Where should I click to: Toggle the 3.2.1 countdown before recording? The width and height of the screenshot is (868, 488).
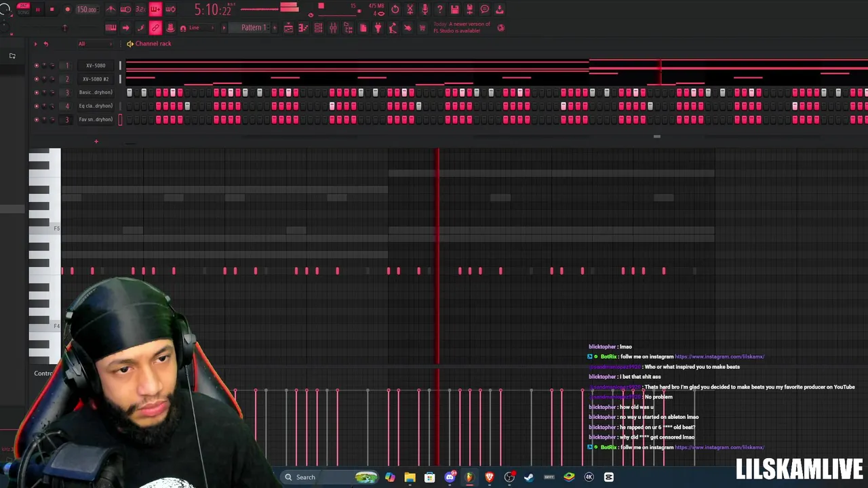[140, 9]
